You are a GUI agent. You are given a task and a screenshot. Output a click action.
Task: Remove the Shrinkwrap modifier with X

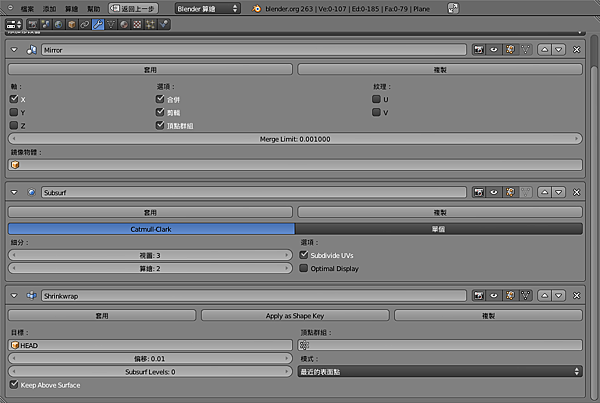coord(576,295)
